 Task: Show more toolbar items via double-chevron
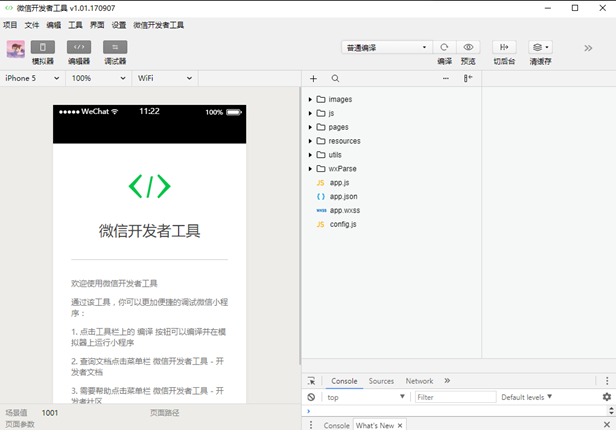click(588, 48)
